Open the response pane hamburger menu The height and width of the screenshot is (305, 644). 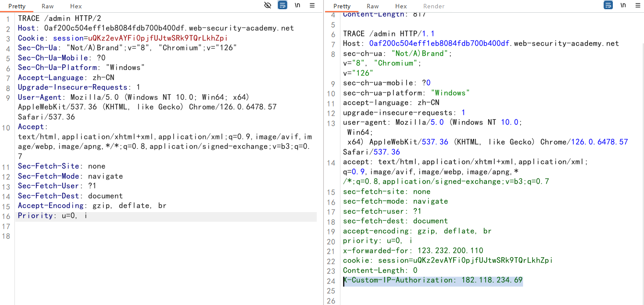pyautogui.click(x=637, y=5)
